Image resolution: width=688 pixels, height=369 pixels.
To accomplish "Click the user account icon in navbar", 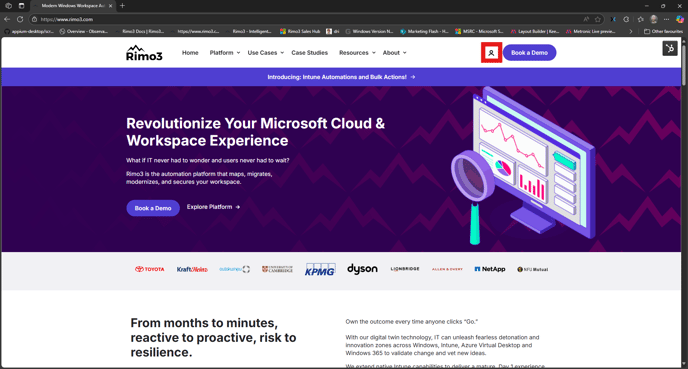I will 491,53.
